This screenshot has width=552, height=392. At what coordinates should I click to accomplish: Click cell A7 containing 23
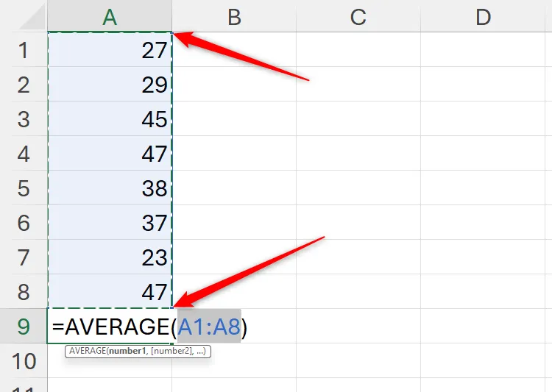coord(110,257)
